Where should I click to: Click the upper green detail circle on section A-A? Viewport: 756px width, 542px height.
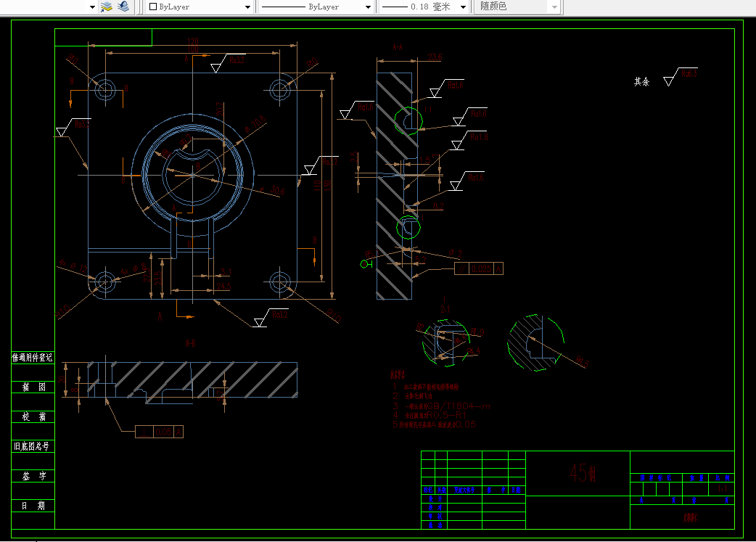(x=408, y=120)
